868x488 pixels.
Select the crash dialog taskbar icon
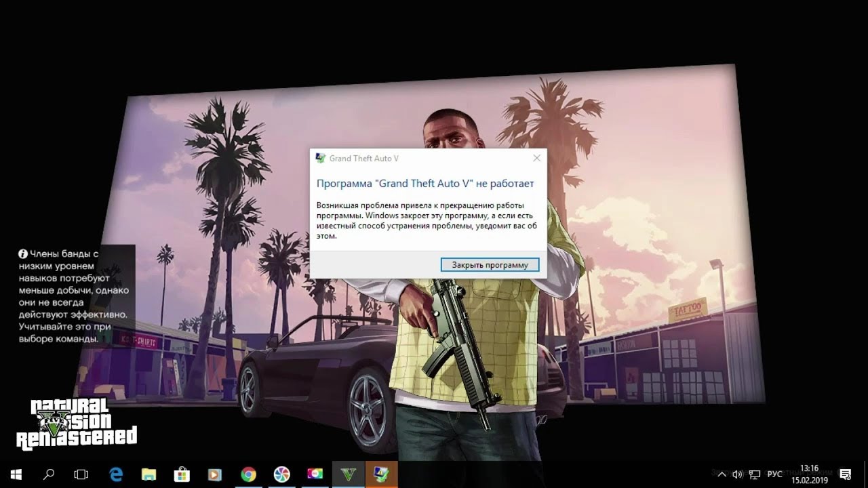coord(381,474)
